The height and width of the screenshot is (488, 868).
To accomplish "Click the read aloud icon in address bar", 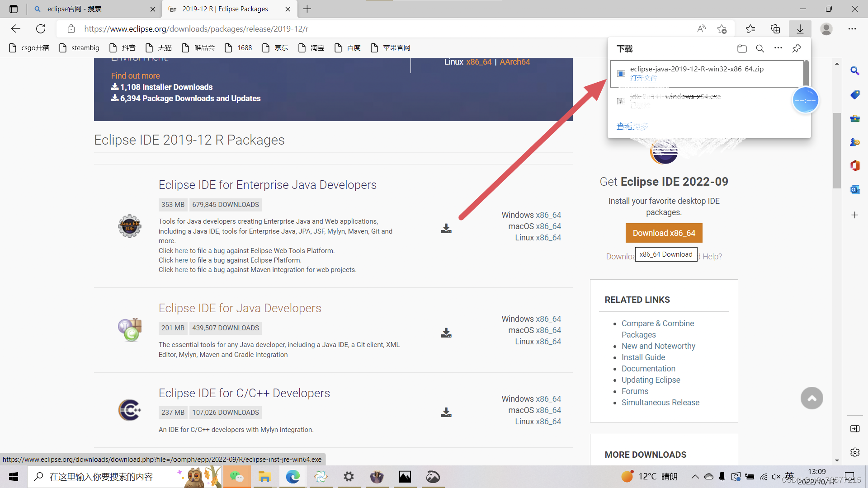I will pyautogui.click(x=702, y=29).
